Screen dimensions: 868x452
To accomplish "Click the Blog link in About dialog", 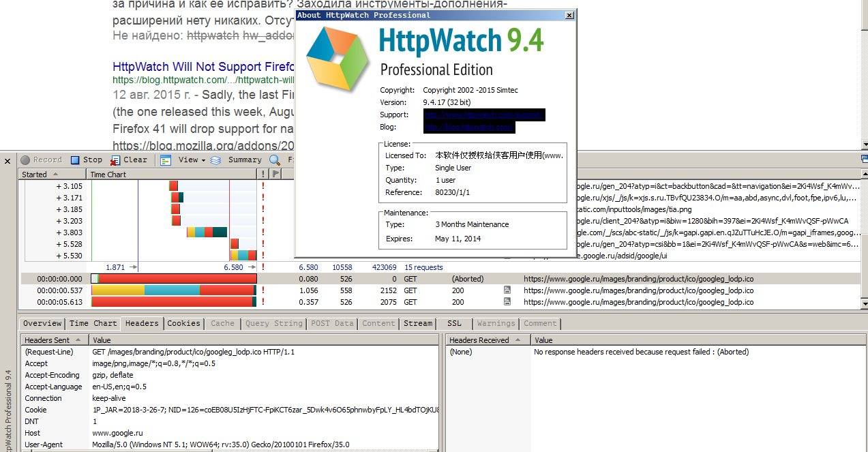I will (x=468, y=127).
